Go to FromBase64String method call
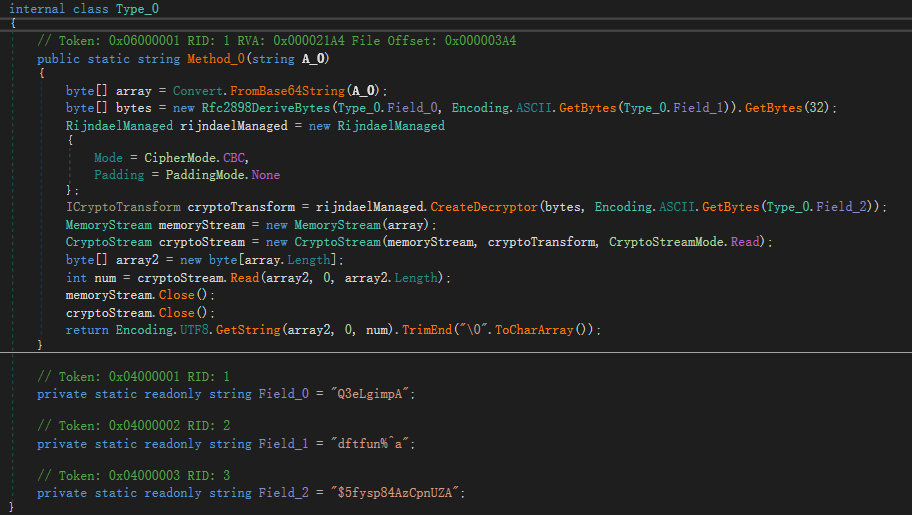The width and height of the screenshot is (912, 515). tap(287, 91)
